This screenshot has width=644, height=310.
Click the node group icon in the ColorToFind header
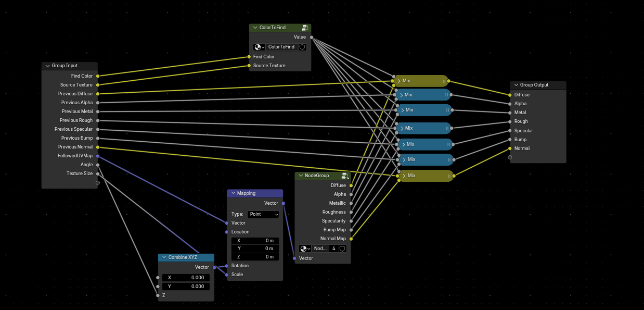point(305,28)
